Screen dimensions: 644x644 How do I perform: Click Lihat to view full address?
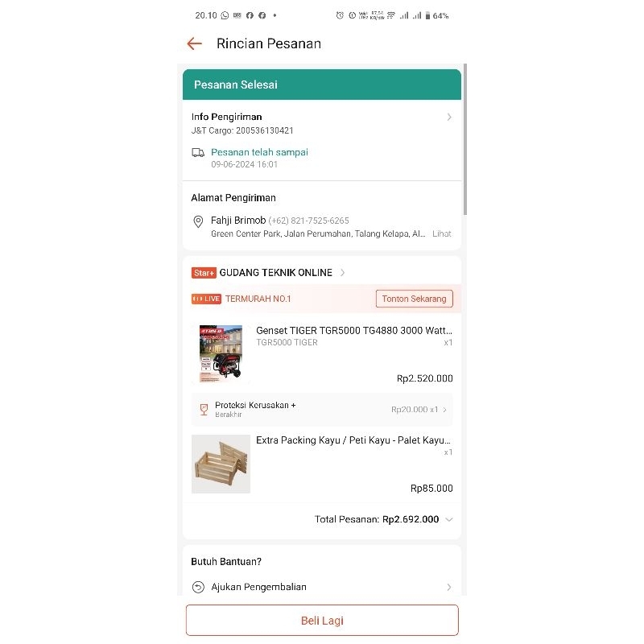tap(441, 233)
